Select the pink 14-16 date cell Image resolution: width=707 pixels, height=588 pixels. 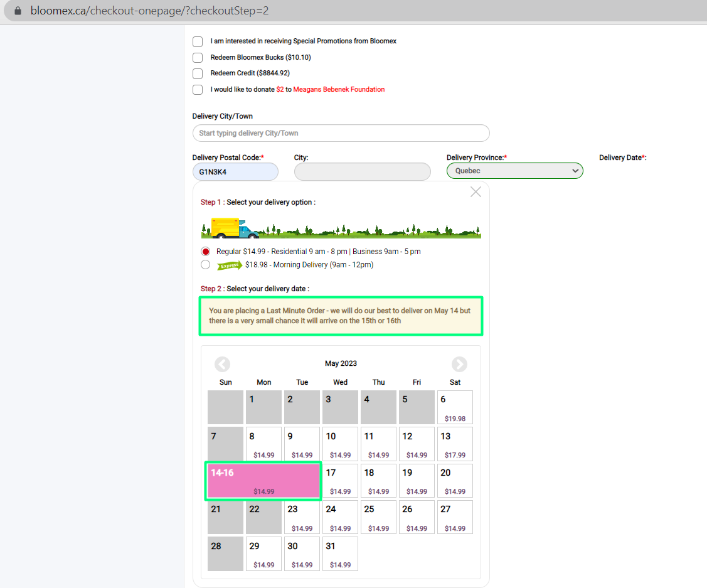(x=263, y=481)
